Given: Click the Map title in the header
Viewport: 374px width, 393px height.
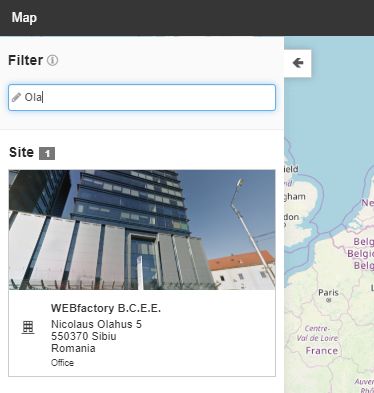Looking at the screenshot, I should [24, 17].
